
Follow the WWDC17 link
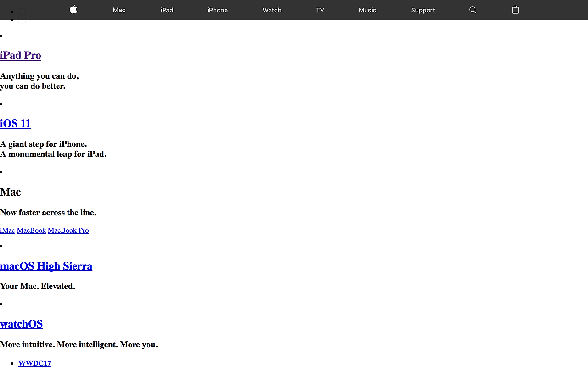pos(34,363)
